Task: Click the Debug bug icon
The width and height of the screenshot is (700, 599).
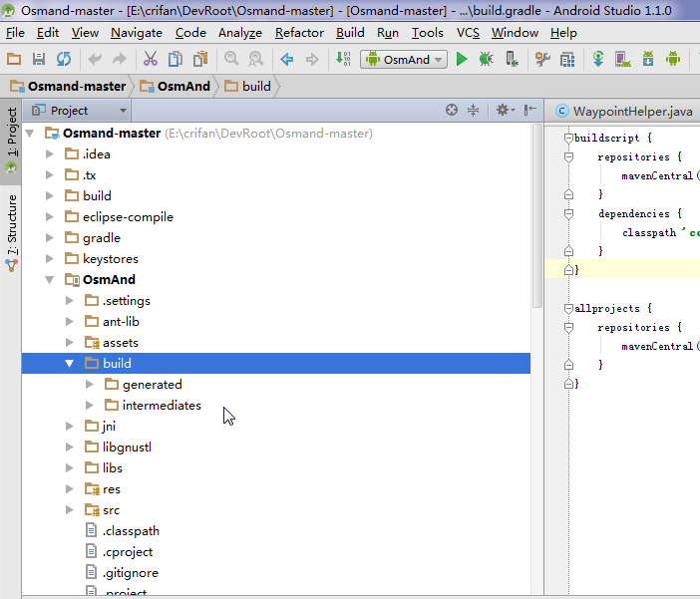Action: tap(487, 59)
